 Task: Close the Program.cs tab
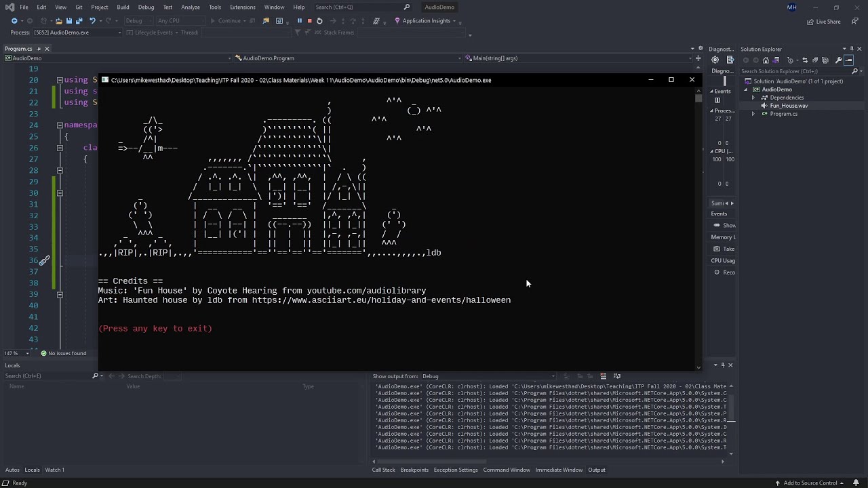click(47, 49)
